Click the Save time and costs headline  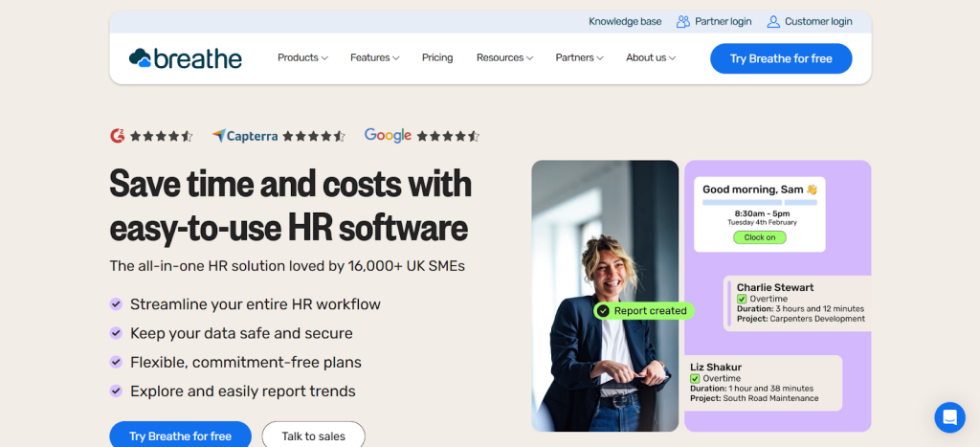tap(291, 206)
